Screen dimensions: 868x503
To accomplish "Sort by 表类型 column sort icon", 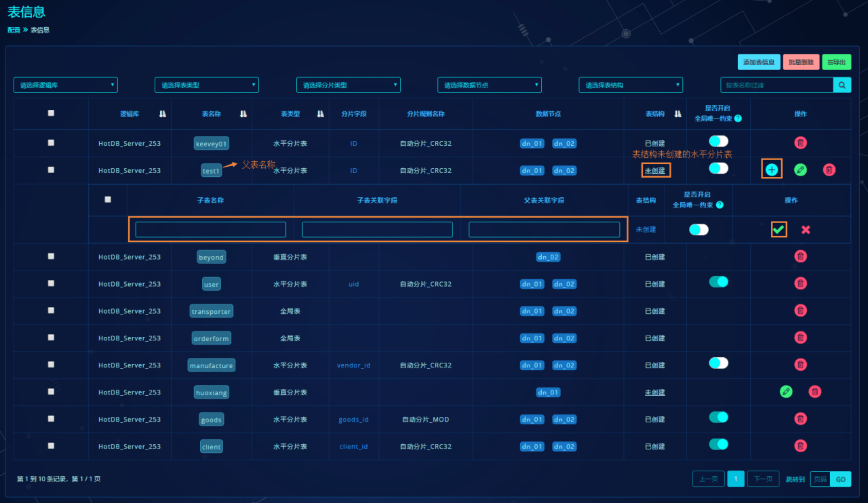I will (x=320, y=114).
